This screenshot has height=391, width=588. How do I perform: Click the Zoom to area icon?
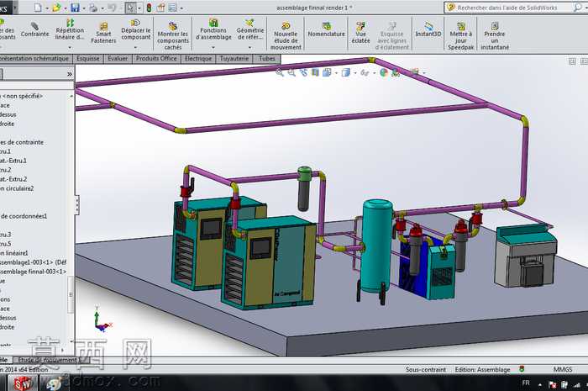click(x=291, y=72)
